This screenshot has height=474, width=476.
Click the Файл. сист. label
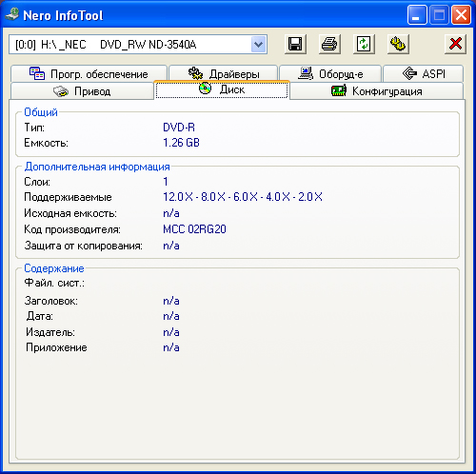coord(54,283)
